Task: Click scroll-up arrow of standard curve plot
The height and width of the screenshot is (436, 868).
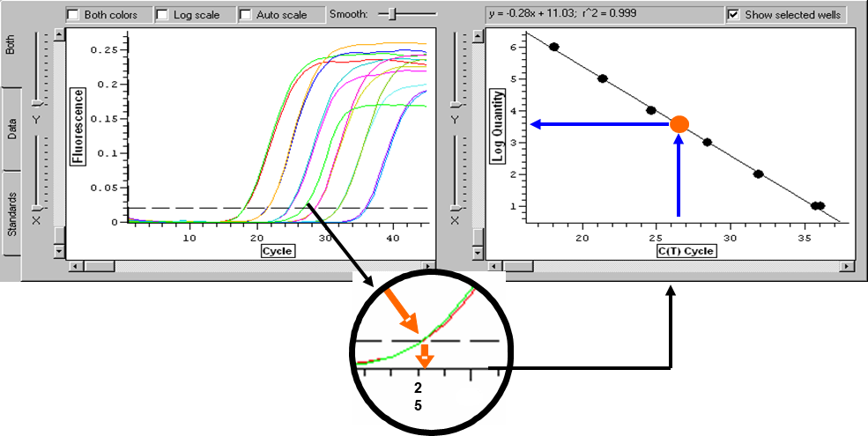Action: [x=478, y=33]
